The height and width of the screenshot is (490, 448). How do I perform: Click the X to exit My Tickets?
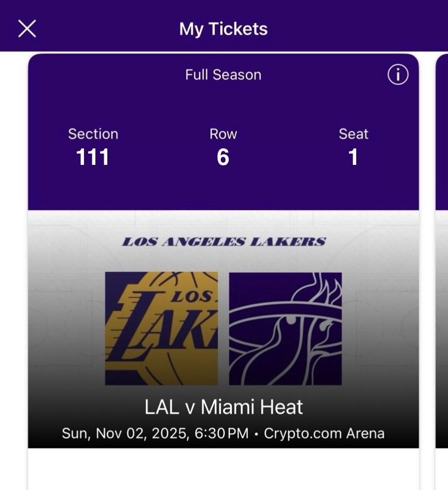pos(27,29)
